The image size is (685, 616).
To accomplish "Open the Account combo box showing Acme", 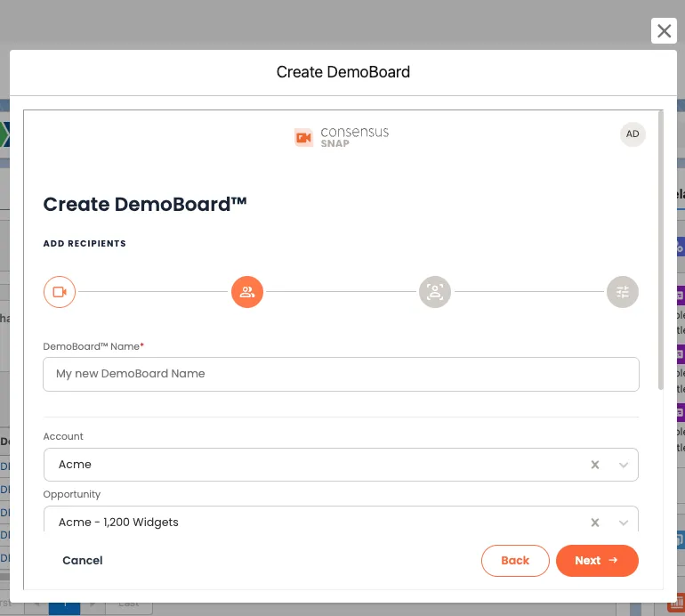I will coord(341,465).
